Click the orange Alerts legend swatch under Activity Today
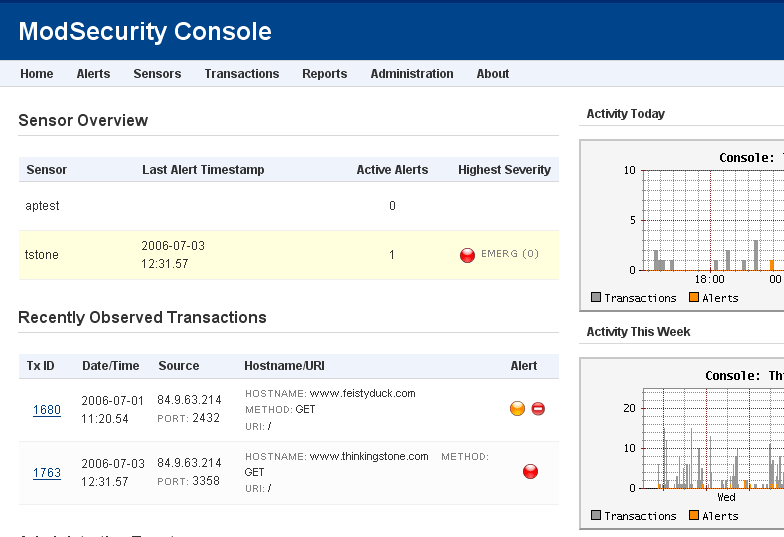This screenshot has width=784, height=537. (693, 297)
